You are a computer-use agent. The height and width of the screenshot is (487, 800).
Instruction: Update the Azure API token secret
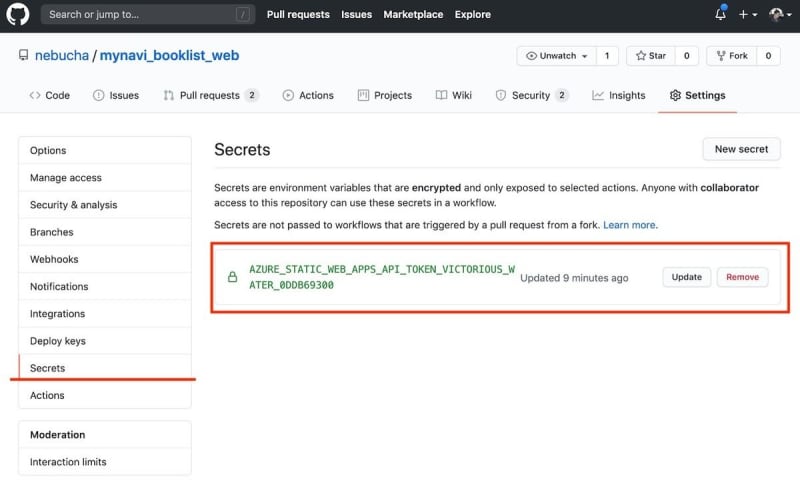coord(687,277)
